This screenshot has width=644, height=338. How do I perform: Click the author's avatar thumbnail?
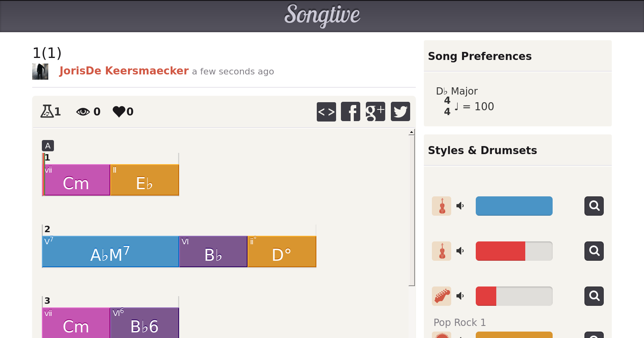point(40,72)
